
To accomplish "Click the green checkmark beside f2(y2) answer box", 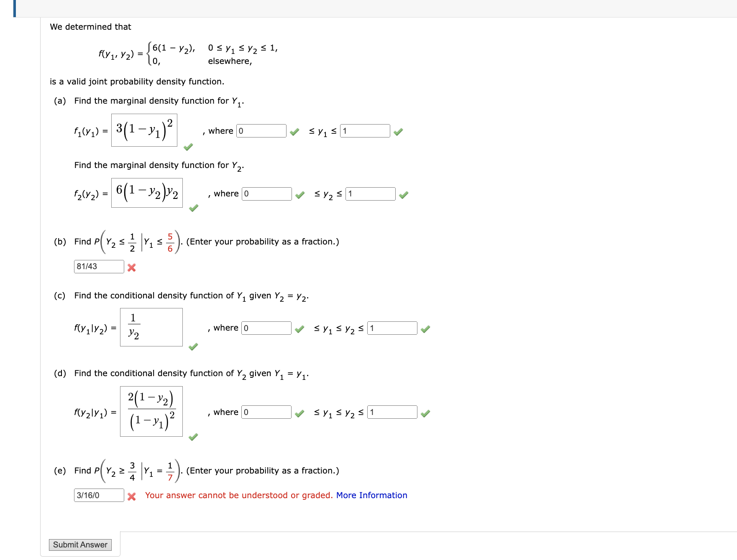I will (194, 208).
